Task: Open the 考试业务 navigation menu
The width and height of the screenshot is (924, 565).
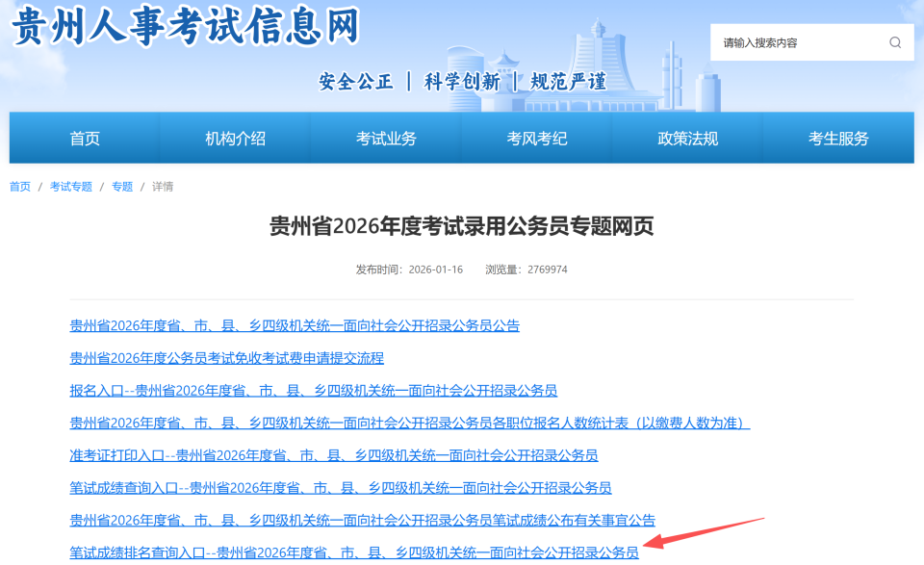Action: click(x=386, y=138)
